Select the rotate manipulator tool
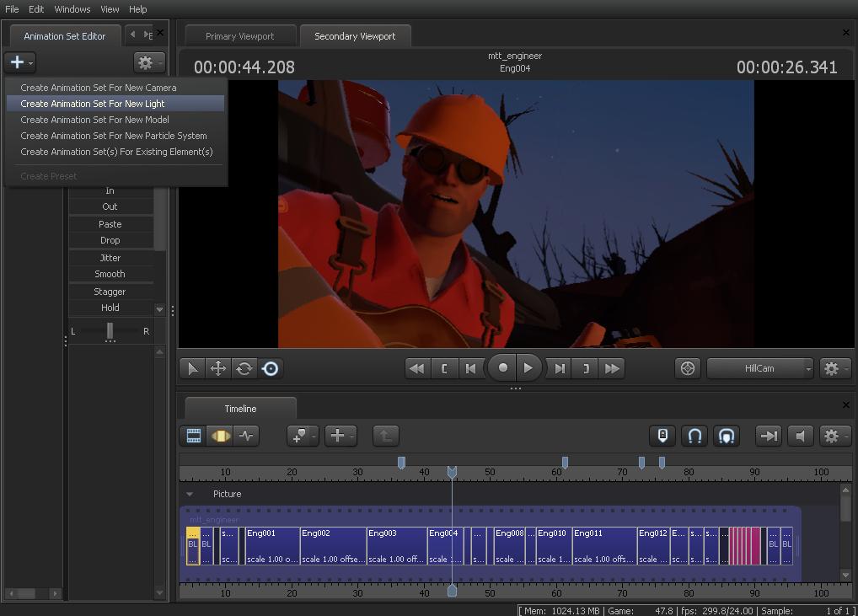 (x=244, y=368)
